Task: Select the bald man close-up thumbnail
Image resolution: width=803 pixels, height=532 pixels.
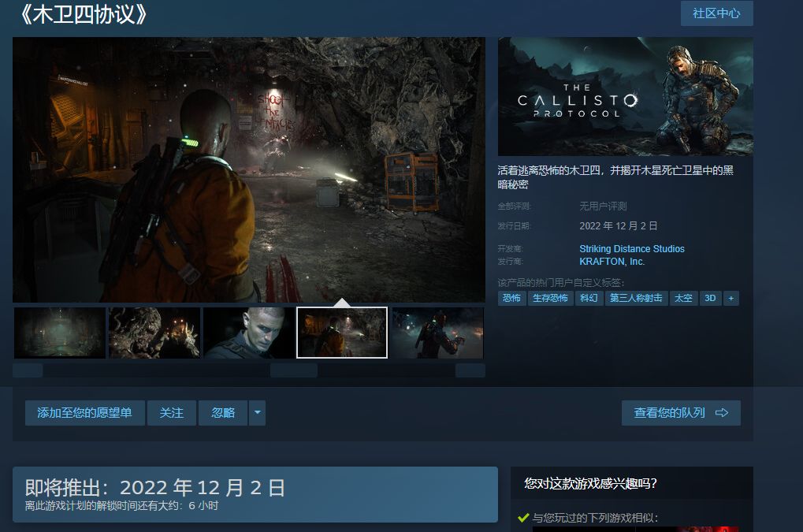Action: (249, 333)
